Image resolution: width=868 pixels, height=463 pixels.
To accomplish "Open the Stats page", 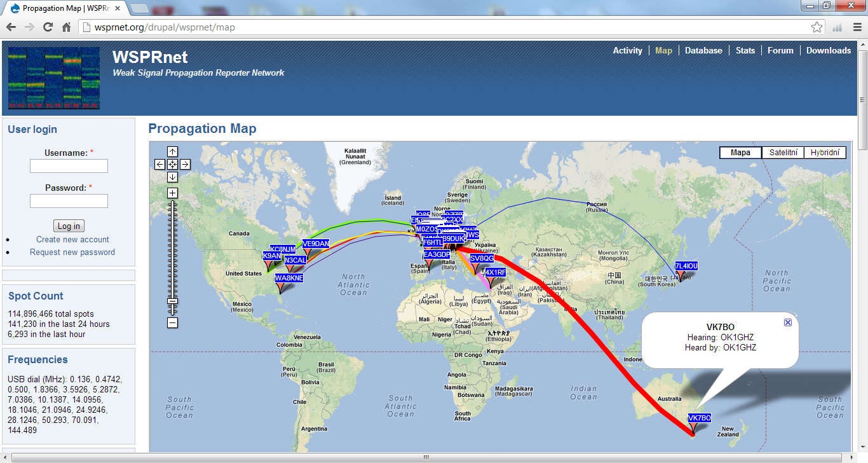I will click(745, 50).
